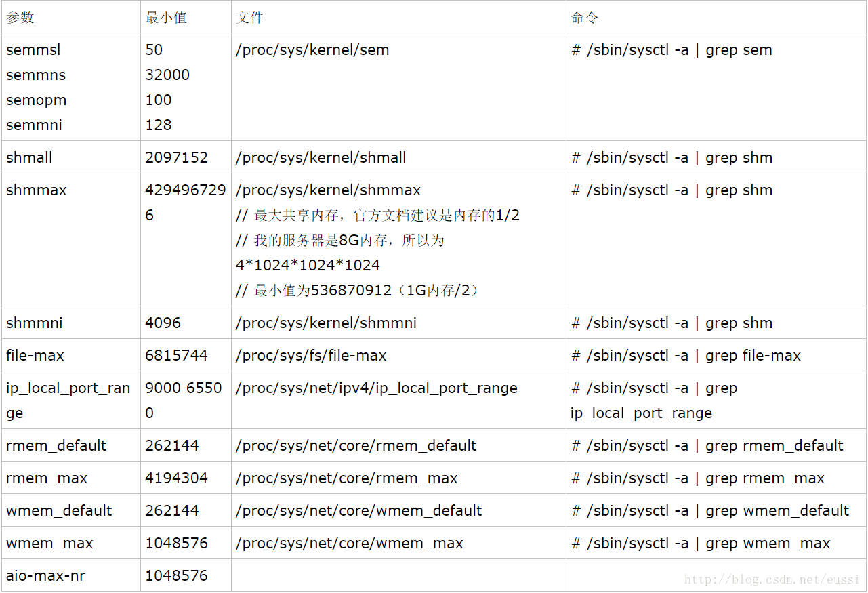Click the 'grep sem' sysctl command
Image resolution: width=868 pixels, height=593 pixels.
coord(671,49)
